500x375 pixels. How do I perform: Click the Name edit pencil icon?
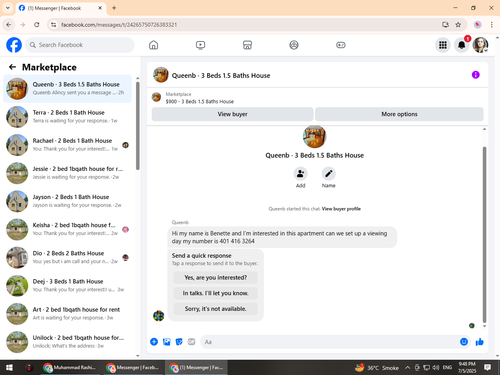pos(328,174)
